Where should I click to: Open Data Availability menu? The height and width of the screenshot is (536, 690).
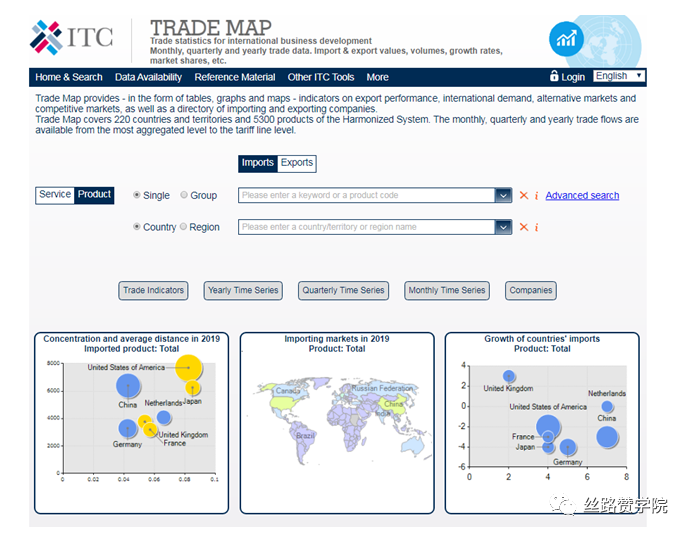(148, 77)
